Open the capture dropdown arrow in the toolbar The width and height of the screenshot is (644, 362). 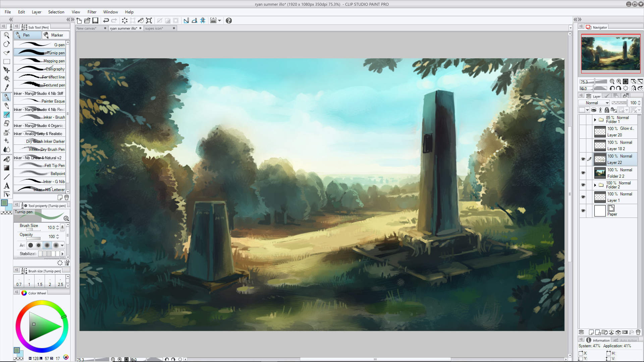[x=220, y=21]
